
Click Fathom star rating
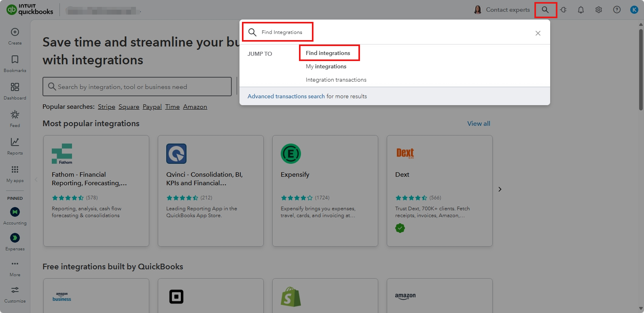pos(68,198)
